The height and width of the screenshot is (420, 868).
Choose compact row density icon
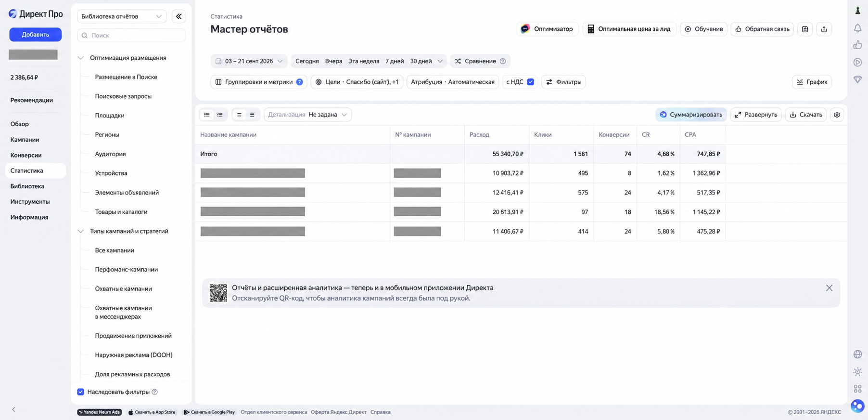239,115
